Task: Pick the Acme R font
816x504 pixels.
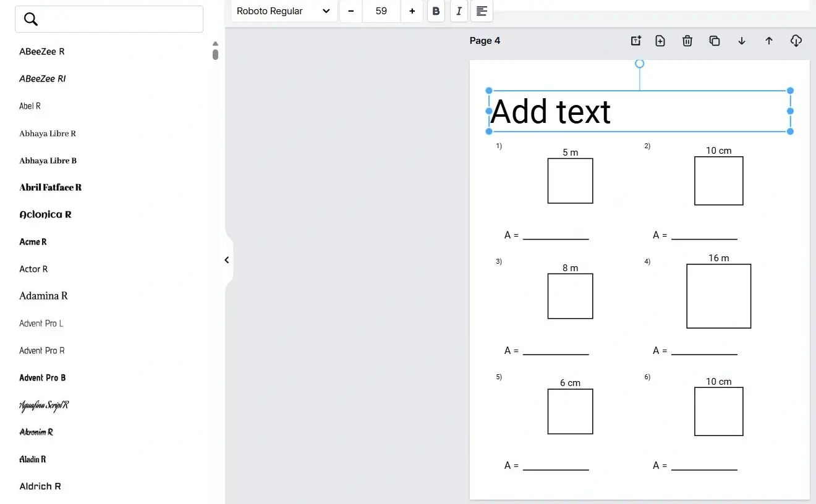Action: pos(33,242)
